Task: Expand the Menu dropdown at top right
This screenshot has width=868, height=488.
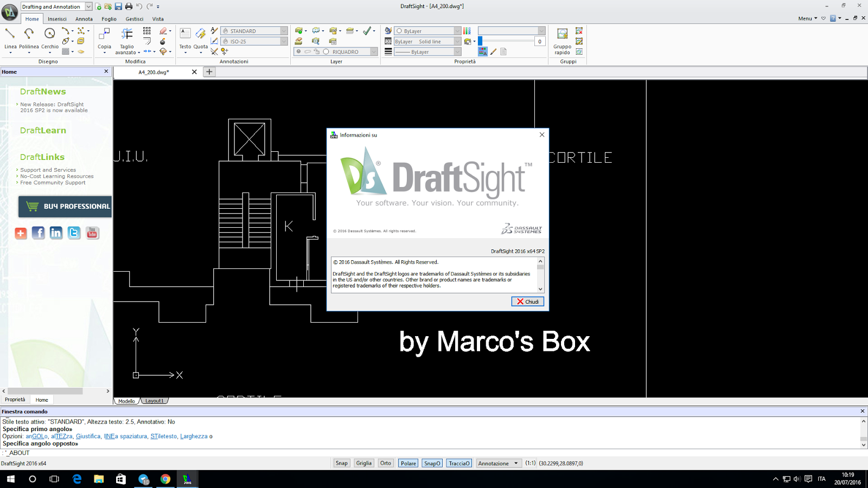Action: (808, 18)
